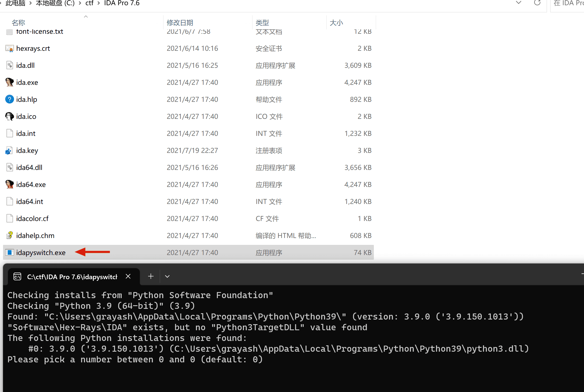Click the hexrays.crt certificate file icon

tap(10, 49)
